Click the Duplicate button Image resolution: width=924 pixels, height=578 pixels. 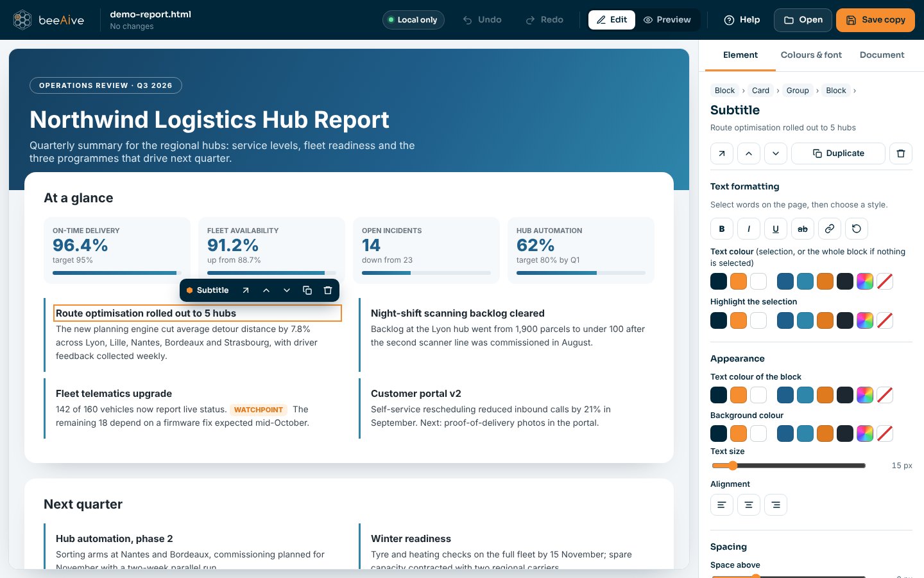[839, 153]
